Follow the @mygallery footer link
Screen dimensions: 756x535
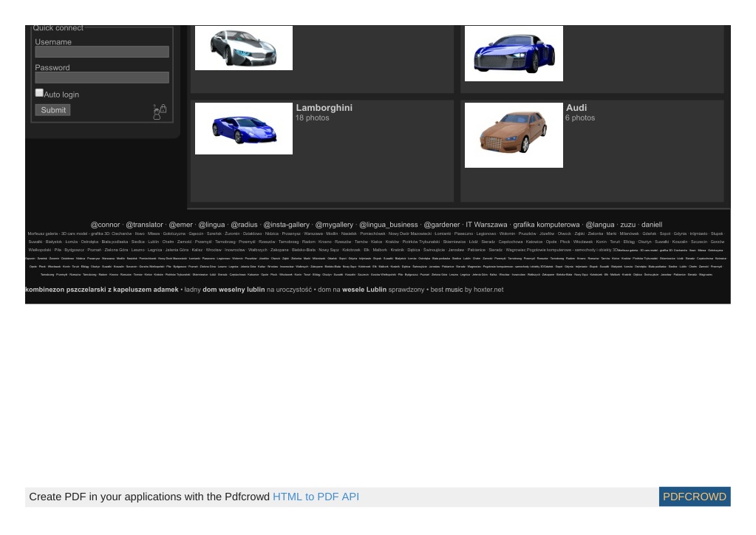point(334,225)
